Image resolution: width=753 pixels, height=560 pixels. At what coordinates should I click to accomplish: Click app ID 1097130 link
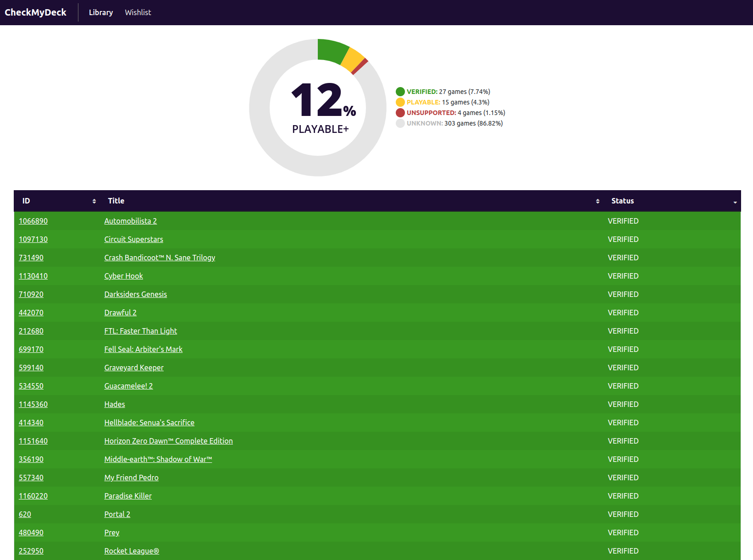click(x=33, y=239)
